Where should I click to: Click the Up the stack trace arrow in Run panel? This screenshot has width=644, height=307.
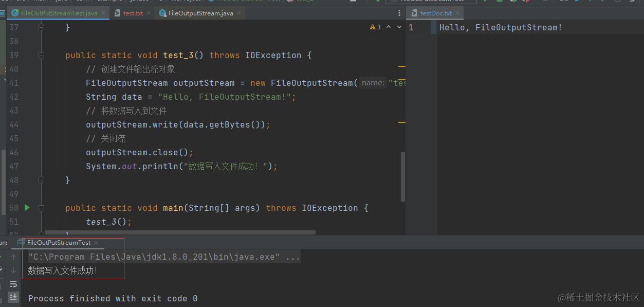pos(13,257)
